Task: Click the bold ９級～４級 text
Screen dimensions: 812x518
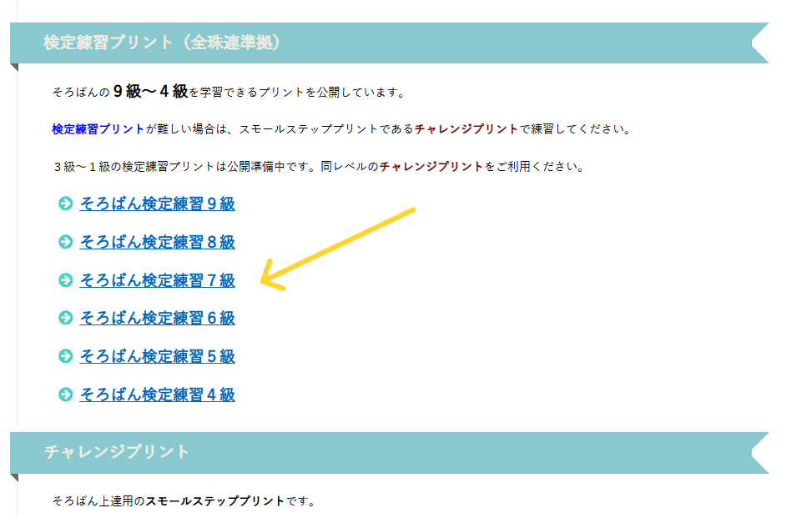Action: pos(150,92)
